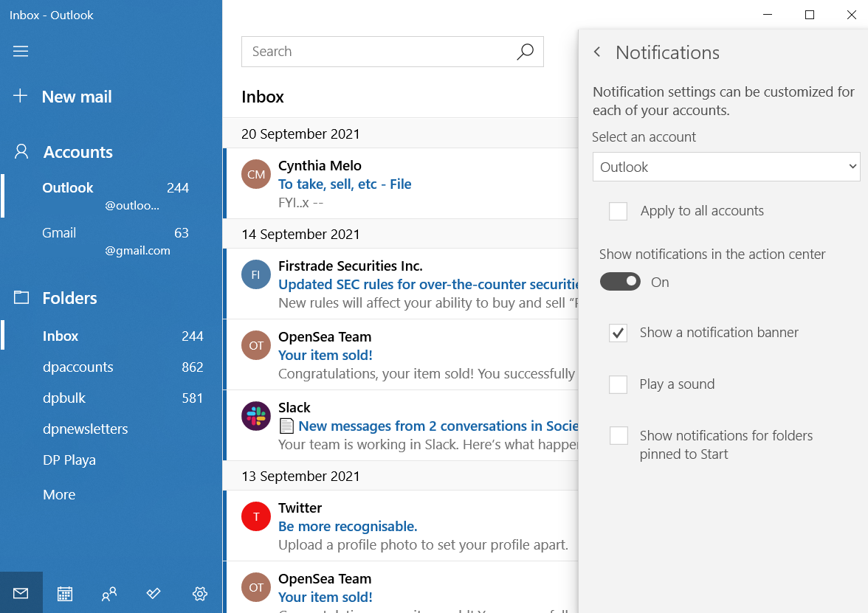The image size is (868, 613).
Task: Click the New mail plus icon
Action: pyautogui.click(x=21, y=96)
